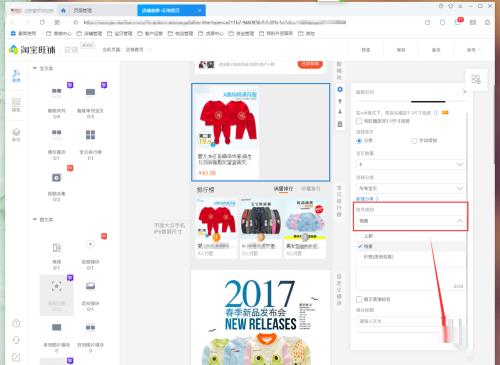Collapse the sort rule dropdown in red box
This screenshot has width=500, height=365.
pos(410,221)
